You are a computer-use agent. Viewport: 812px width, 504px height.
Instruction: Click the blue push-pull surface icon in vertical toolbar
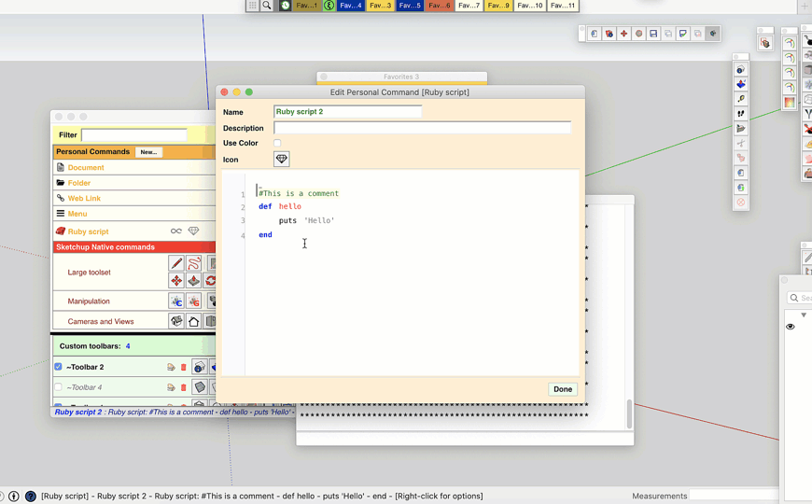(741, 84)
